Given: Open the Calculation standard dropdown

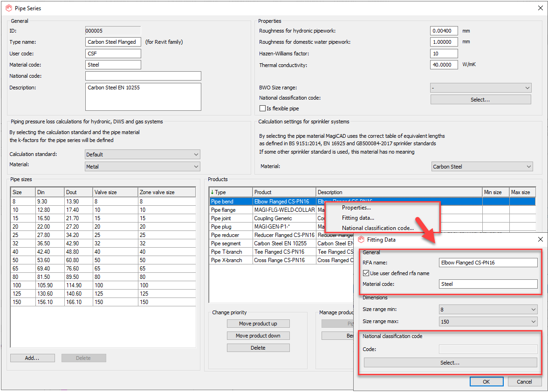Looking at the screenshot, I should (x=143, y=154).
